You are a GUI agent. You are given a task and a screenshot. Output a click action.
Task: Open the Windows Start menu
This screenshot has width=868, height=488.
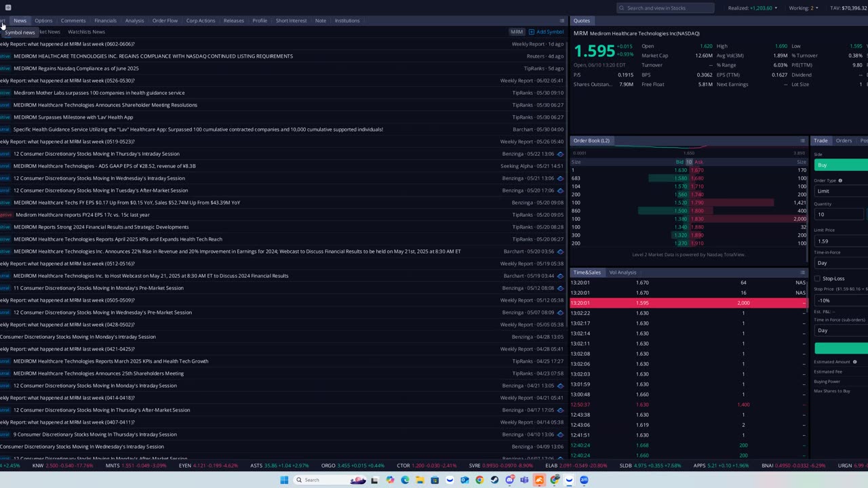coord(284,480)
